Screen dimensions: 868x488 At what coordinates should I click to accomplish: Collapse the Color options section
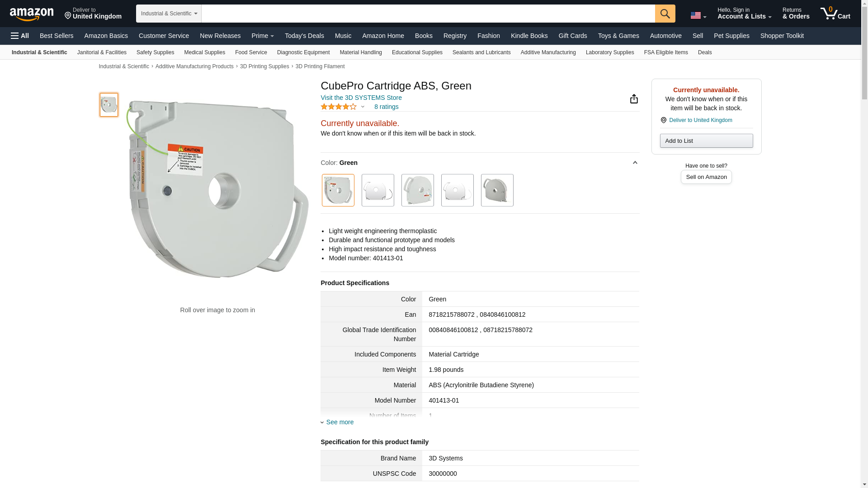[x=635, y=163]
